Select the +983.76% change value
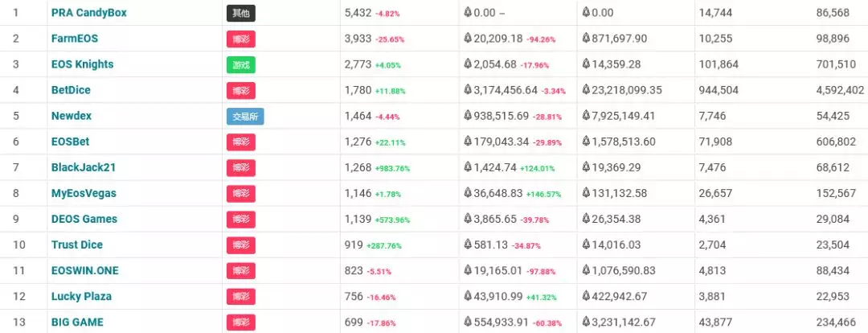 (392, 168)
